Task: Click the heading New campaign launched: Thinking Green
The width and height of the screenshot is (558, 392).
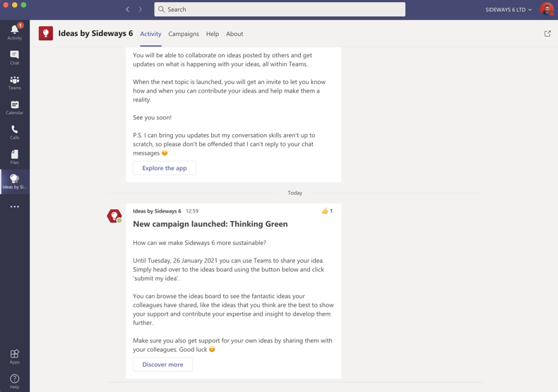Action: click(210, 224)
